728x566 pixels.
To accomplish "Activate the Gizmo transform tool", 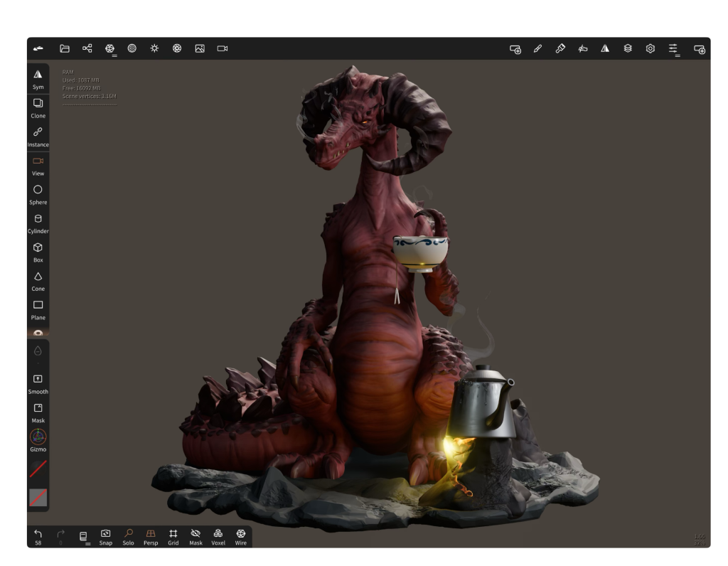I will 38,439.
